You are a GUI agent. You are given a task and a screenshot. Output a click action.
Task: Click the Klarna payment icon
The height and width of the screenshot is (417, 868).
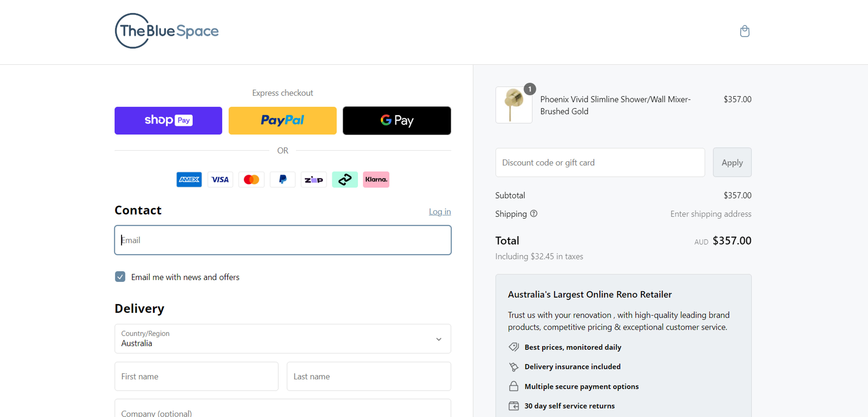376,179
